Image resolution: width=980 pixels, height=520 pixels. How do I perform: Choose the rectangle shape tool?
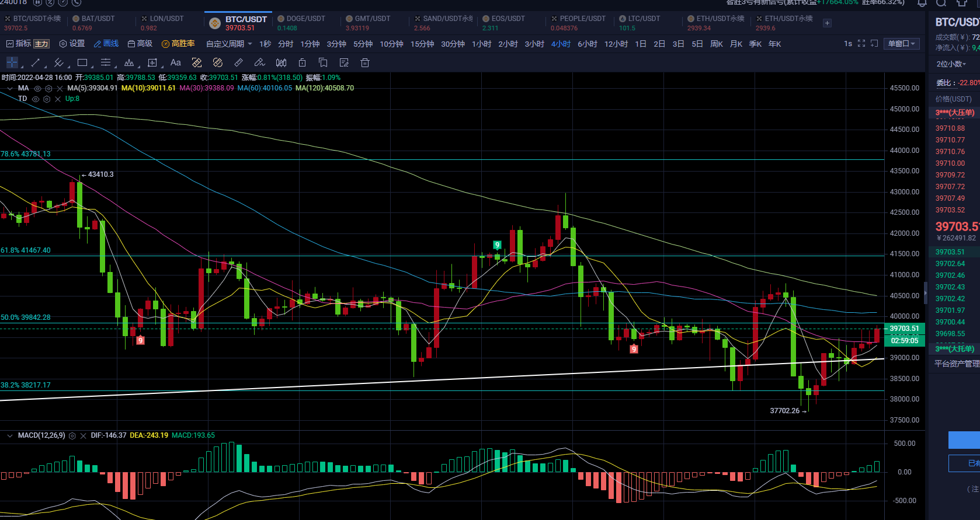82,62
